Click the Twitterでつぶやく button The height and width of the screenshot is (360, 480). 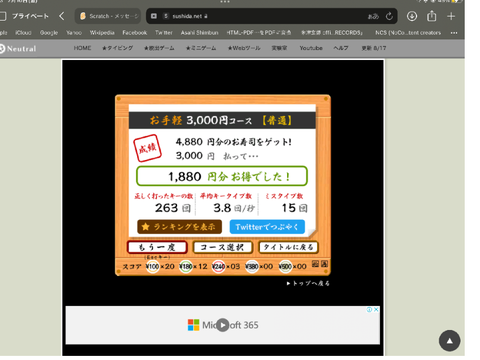[x=267, y=227]
